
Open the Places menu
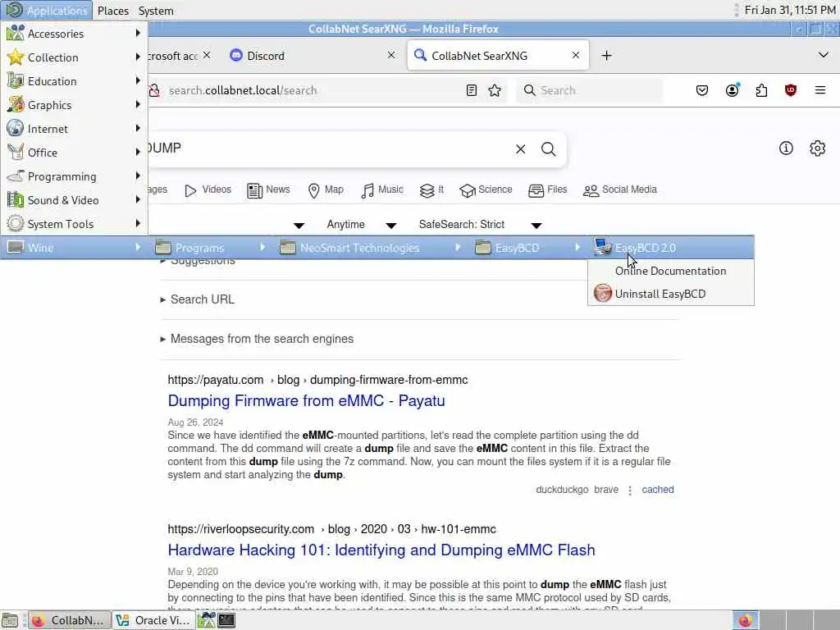pyautogui.click(x=113, y=11)
